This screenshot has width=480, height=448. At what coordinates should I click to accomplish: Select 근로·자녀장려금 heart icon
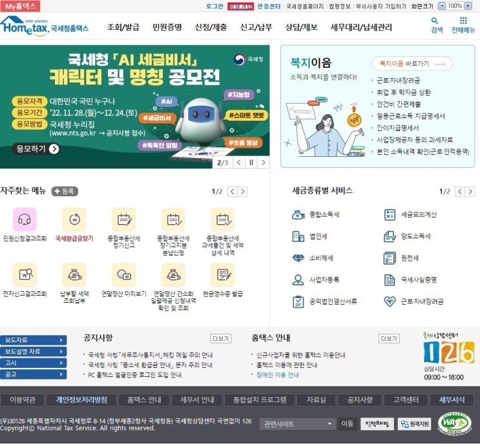point(390,302)
